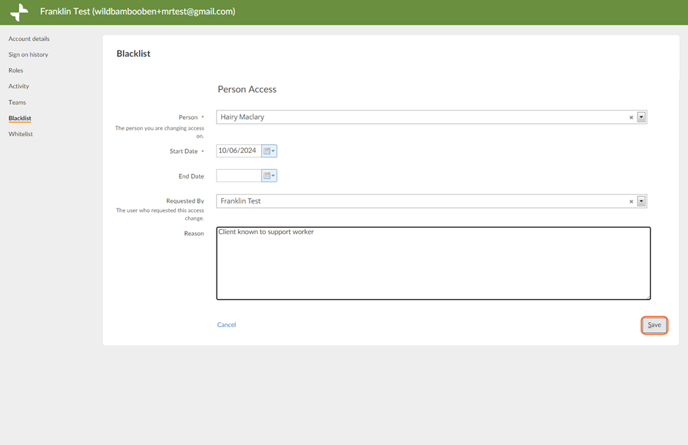
Task: Click the Start Date input field
Action: click(x=239, y=151)
